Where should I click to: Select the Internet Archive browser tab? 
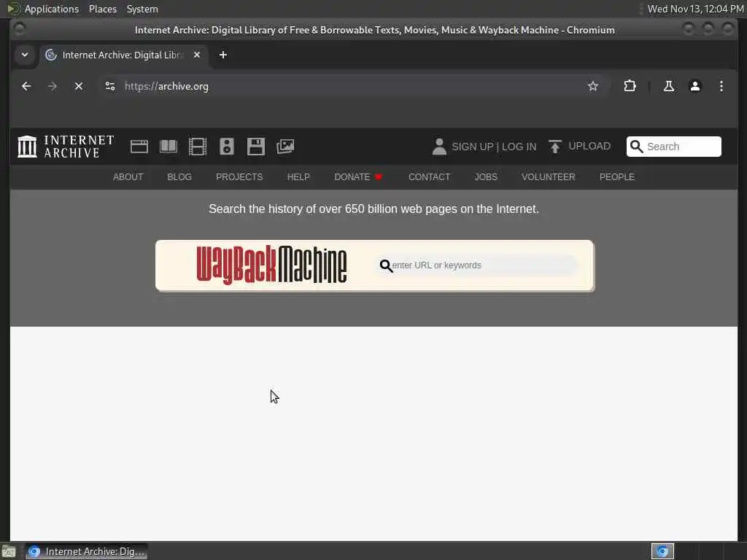tap(124, 55)
